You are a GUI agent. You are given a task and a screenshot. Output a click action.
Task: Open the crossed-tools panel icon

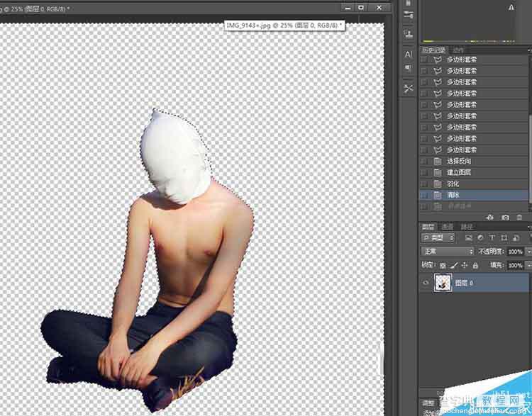point(409,89)
